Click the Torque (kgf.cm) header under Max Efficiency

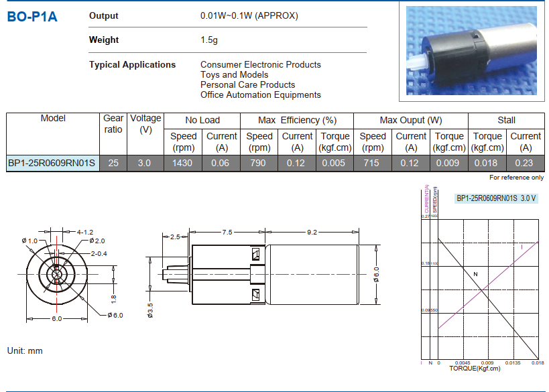[x=334, y=142]
